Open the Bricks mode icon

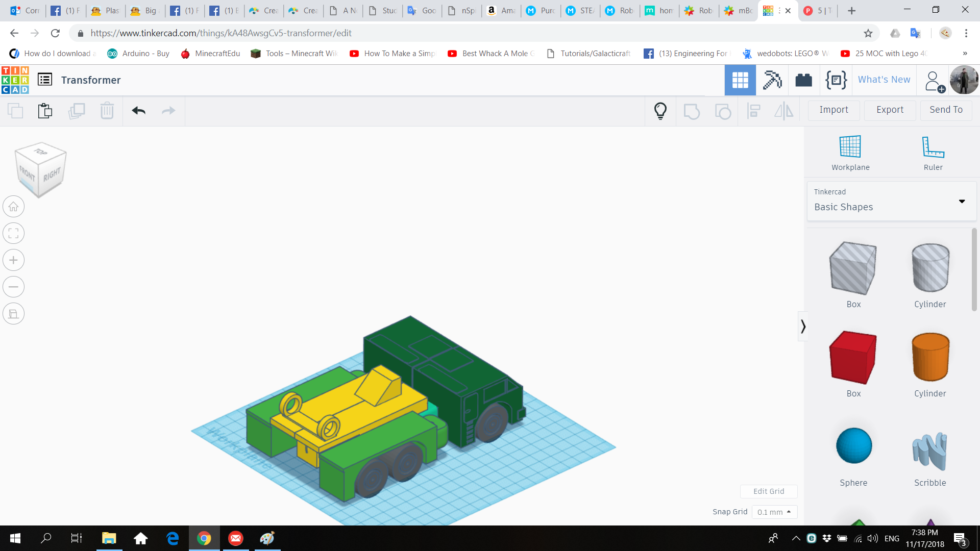click(803, 80)
